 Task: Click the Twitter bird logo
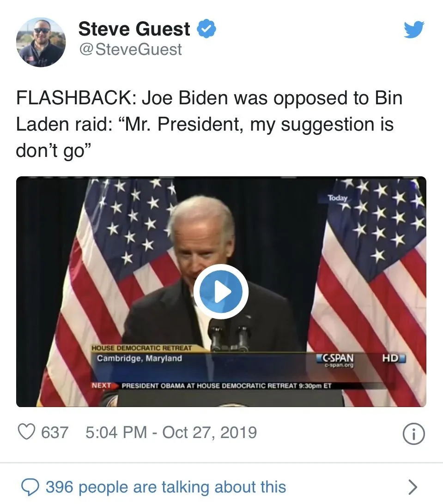(413, 30)
